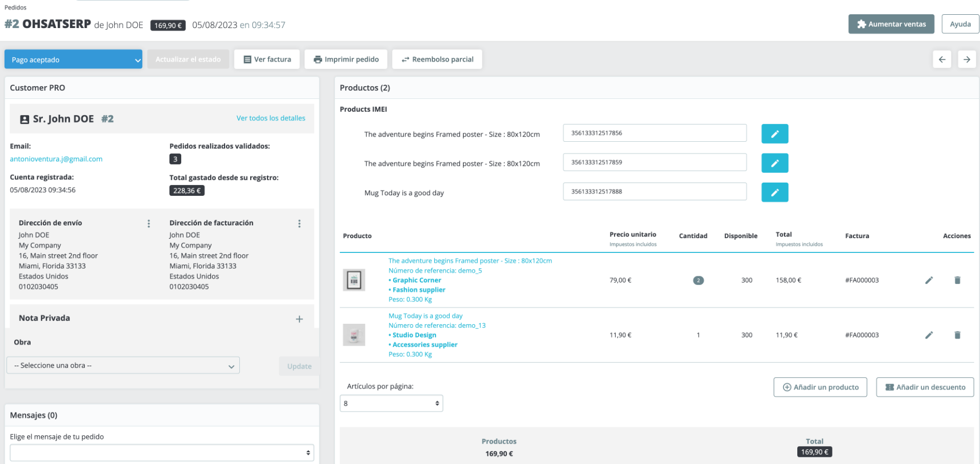Screen dimensions: 980x464
Task: Click Reembolso parcial button
Action: [437, 59]
